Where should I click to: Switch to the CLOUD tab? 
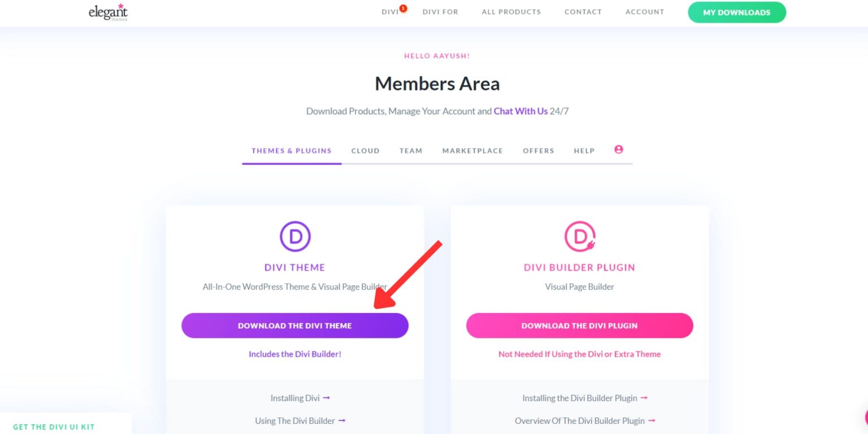pos(365,150)
